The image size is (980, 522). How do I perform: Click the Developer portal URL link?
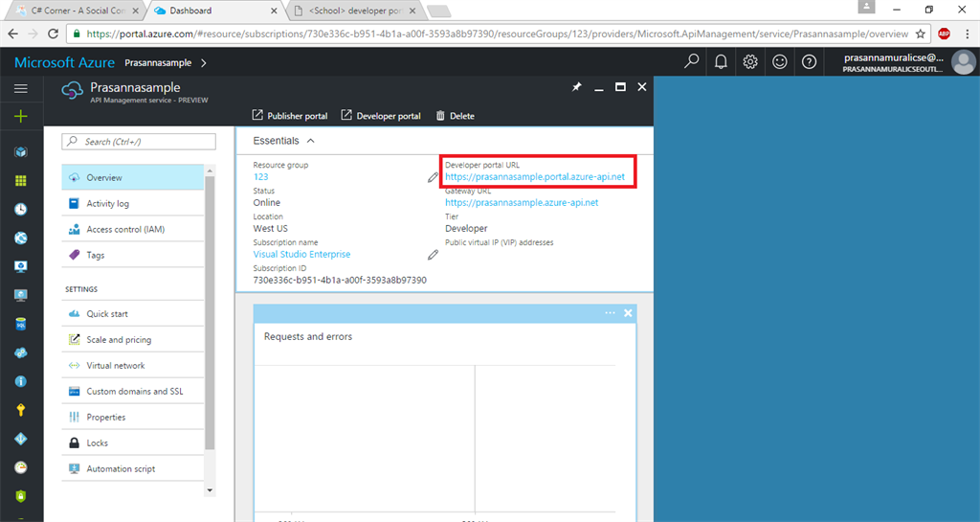tap(535, 177)
